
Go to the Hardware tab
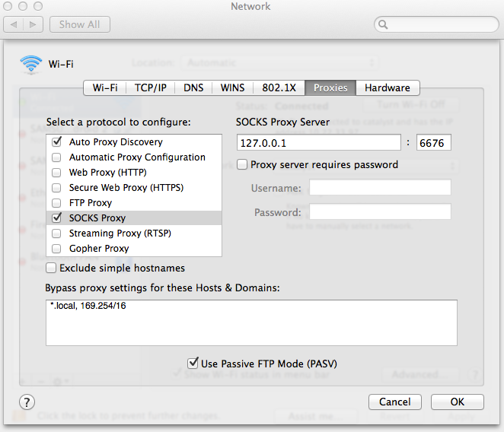pyautogui.click(x=388, y=87)
